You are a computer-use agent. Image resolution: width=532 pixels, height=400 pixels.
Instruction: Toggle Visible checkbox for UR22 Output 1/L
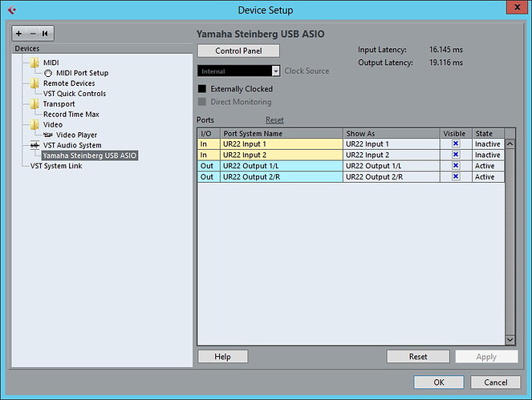click(x=456, y=165)
